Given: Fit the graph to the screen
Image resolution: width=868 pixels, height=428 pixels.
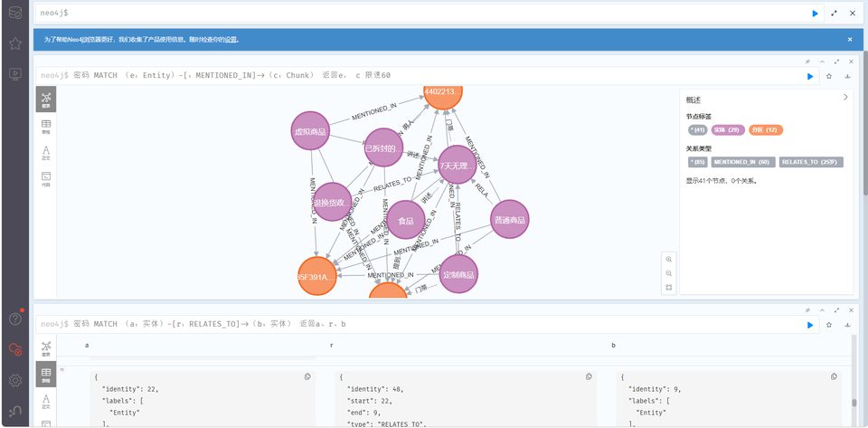Looking at the screenshot, I should [x=669, y=288].
